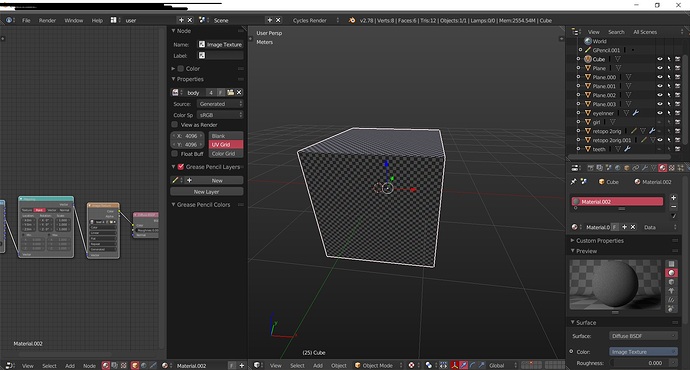Hide the Cube object in the outliner
690x370 pixels.
660,59
